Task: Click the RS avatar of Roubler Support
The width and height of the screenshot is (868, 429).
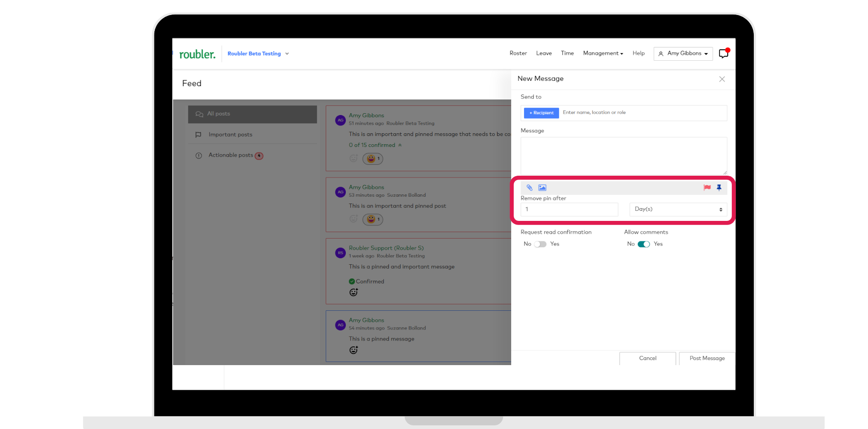Action: point(340,253)
